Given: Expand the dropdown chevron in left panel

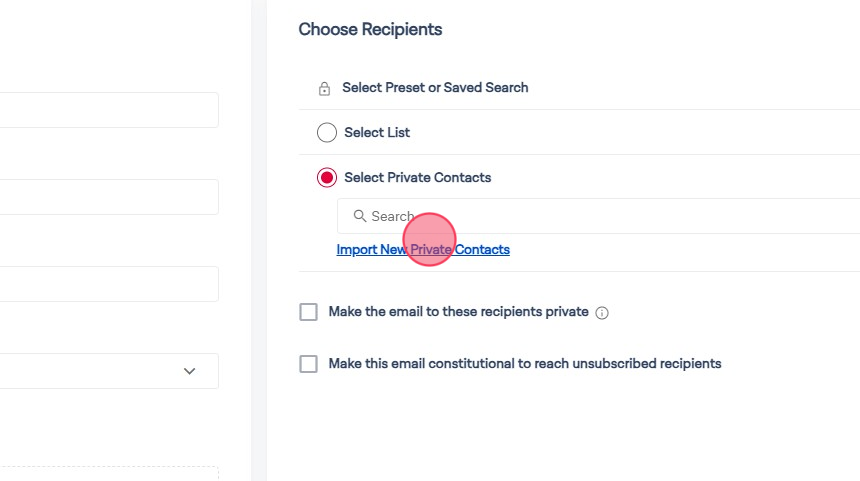Looking at the screenshot, I should coord(190,371).
